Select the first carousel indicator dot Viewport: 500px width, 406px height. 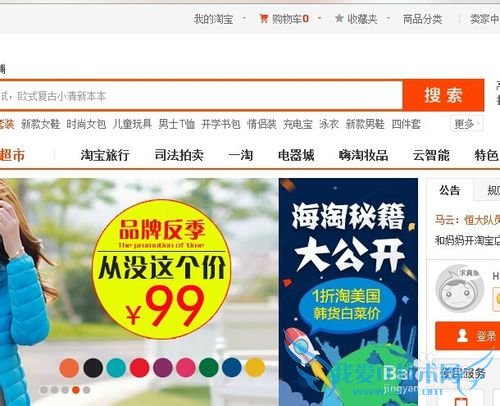pyautogui.click(x=44, y=390)
